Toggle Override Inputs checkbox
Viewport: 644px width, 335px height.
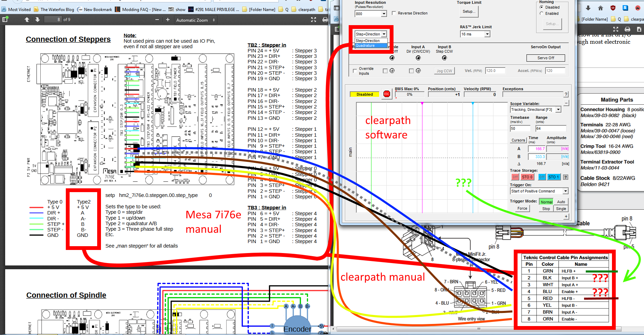(355, 71)
